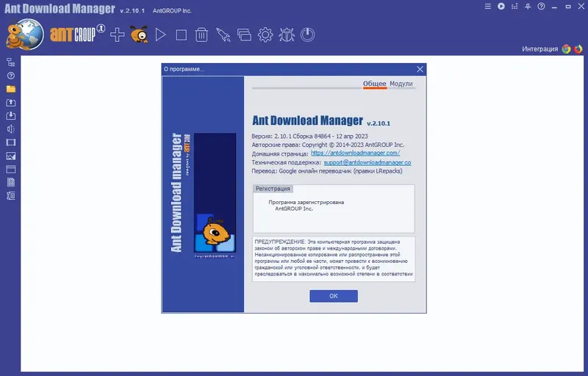
Task: Select the download arrow category in sidebar
Action: click(x=11, y=116)
